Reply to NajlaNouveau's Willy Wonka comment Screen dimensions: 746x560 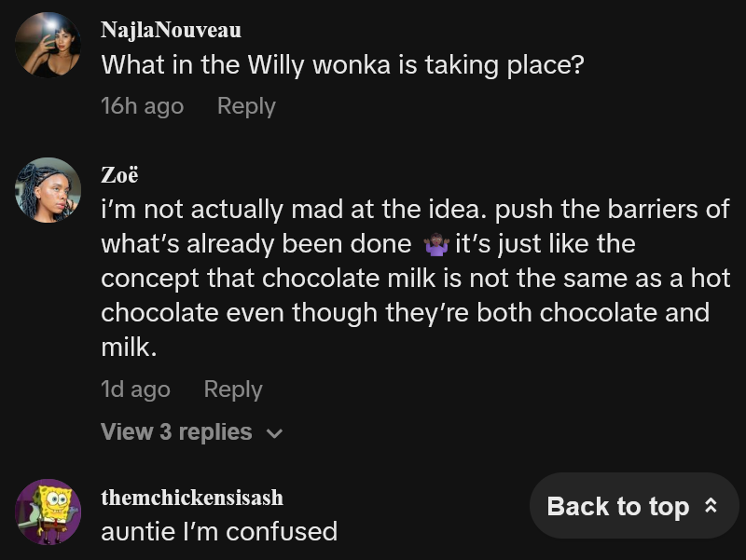[x=245, y=105]
